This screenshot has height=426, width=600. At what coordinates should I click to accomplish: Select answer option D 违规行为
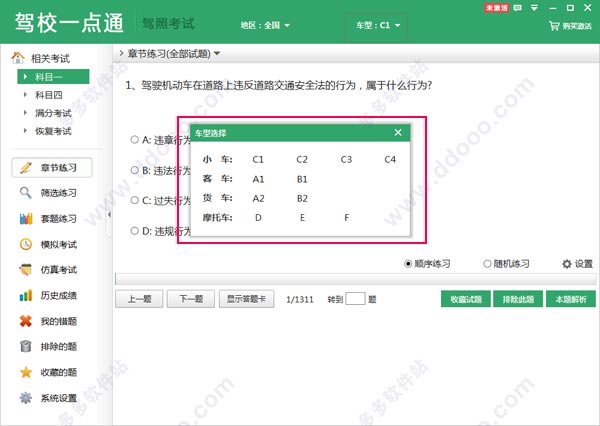coord(134,231)
